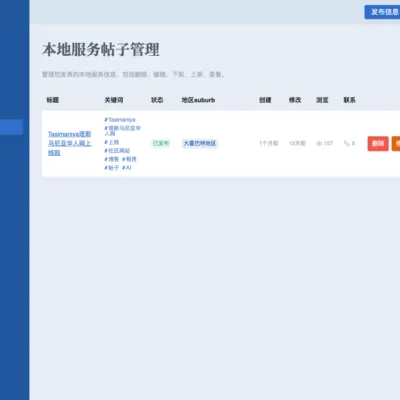Image resolution: width=400 pixels, height=400 pixels.
Task: Click the 创建 column header
Action: pyautogui.click(x=265, y=100)
